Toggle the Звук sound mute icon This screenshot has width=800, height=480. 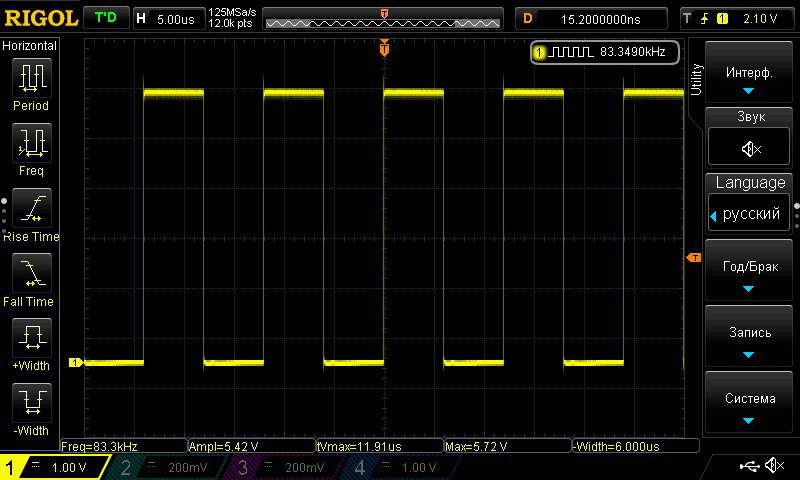point(751,149)
